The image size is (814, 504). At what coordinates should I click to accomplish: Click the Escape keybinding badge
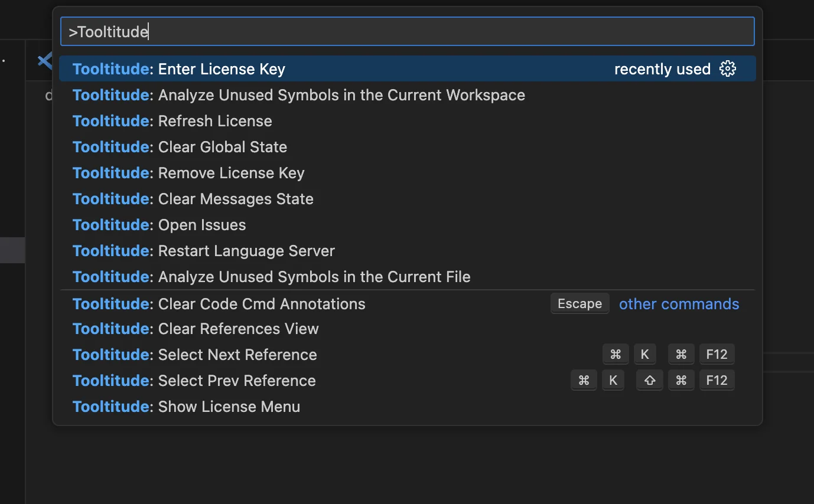pyautogui.click(x=579, y=303)
